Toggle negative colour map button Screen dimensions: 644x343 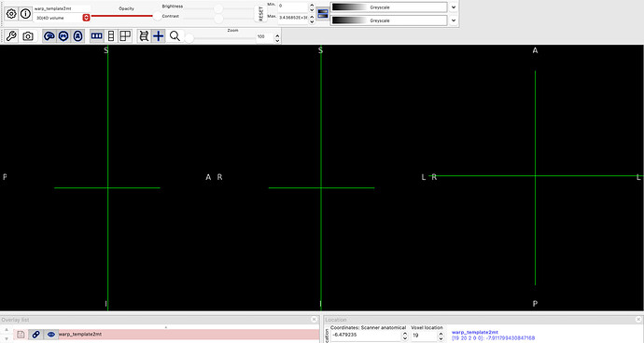pos(323,13)
